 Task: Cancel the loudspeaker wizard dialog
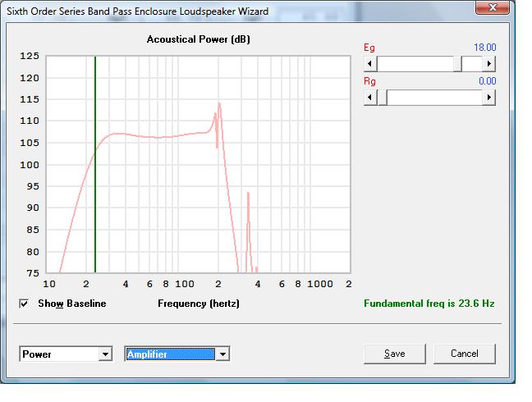pos(465,354)
